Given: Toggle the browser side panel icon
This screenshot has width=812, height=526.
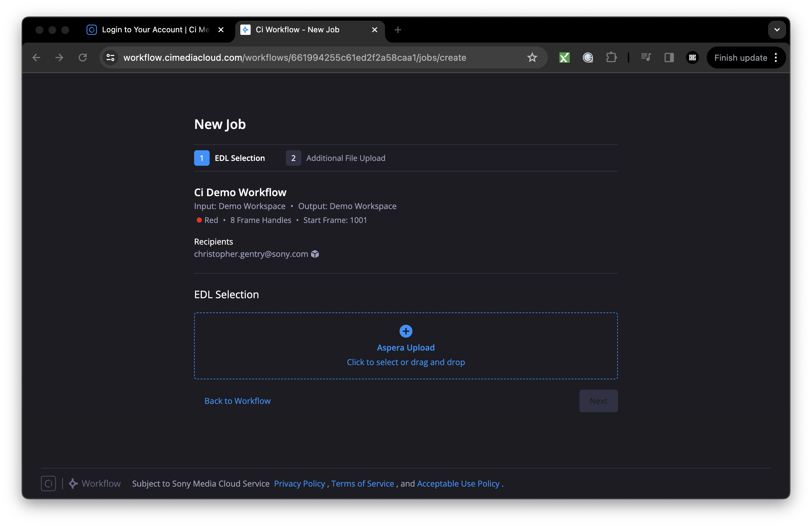Looking at the screenshot, I should pyautogui.click(x=669, y=57).
